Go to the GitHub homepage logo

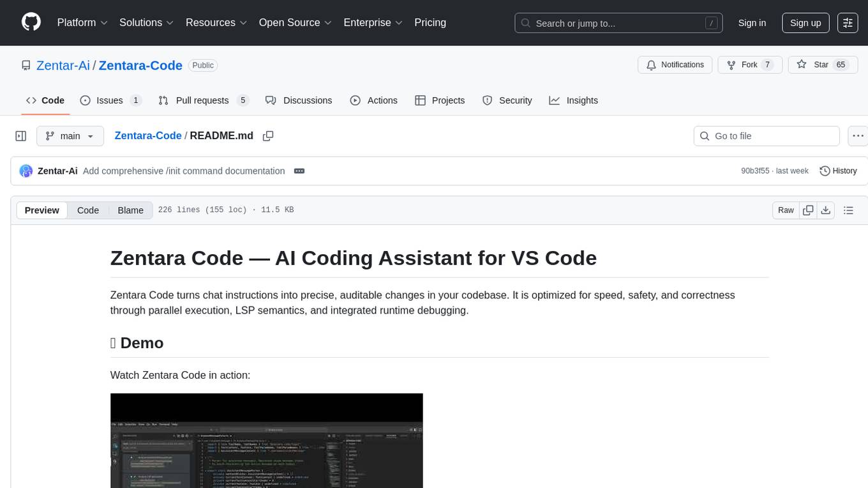[31, 22]
